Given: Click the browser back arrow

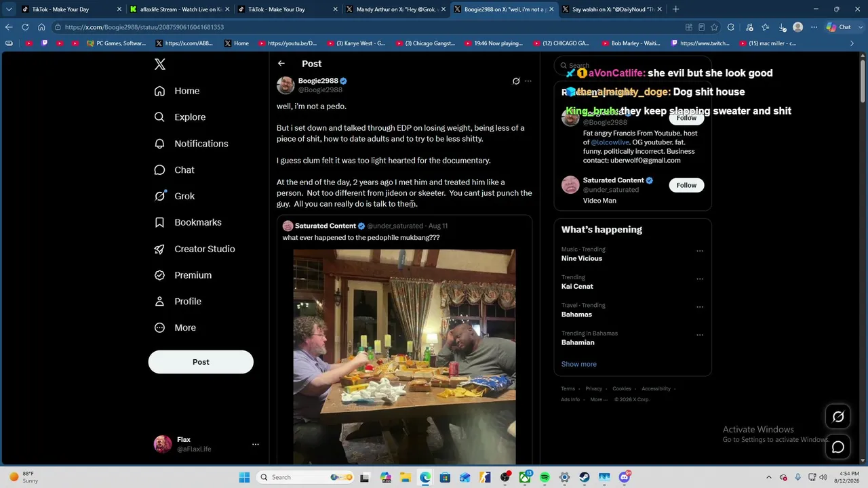Looking at the screenshot, I should coord(9,27).
